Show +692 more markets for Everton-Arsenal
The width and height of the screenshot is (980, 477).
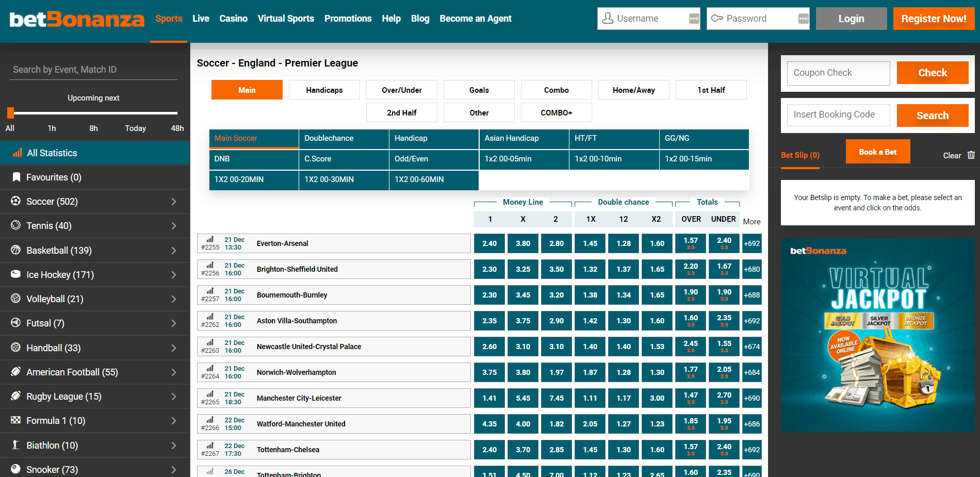click(752, 243)
